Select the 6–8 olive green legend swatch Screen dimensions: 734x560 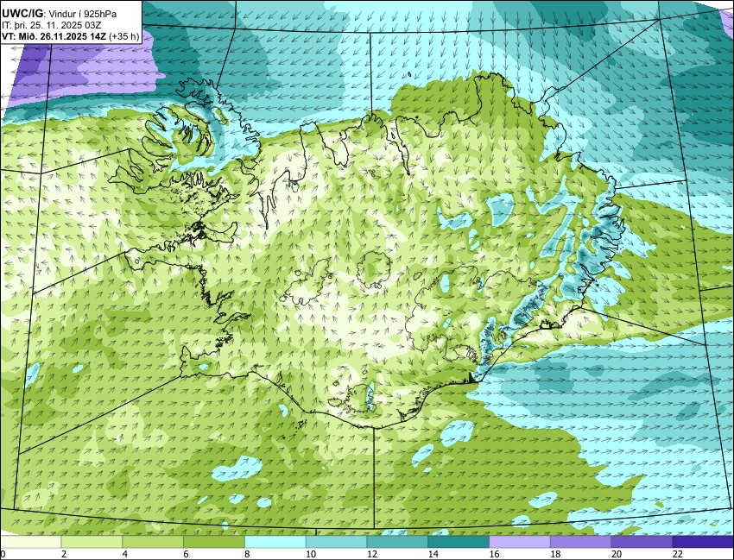[214, 542]
